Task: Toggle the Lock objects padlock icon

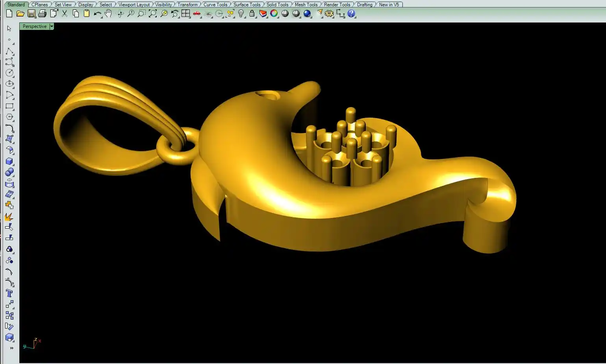Action: tap(252, 14)
